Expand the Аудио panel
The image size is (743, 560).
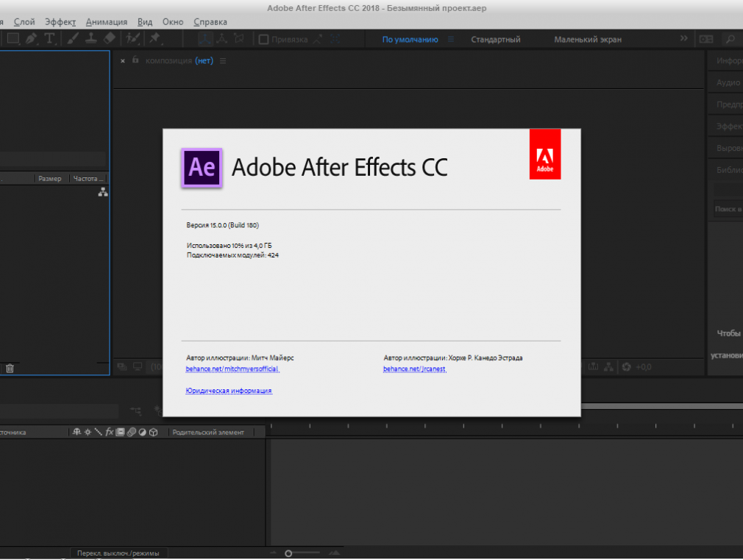pos(728,82)
